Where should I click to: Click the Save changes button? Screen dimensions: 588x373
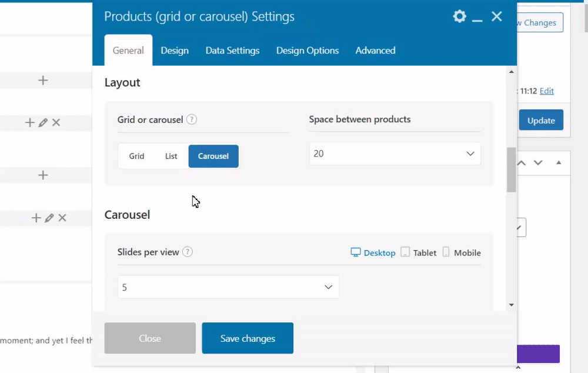click(x=248, y=338)
